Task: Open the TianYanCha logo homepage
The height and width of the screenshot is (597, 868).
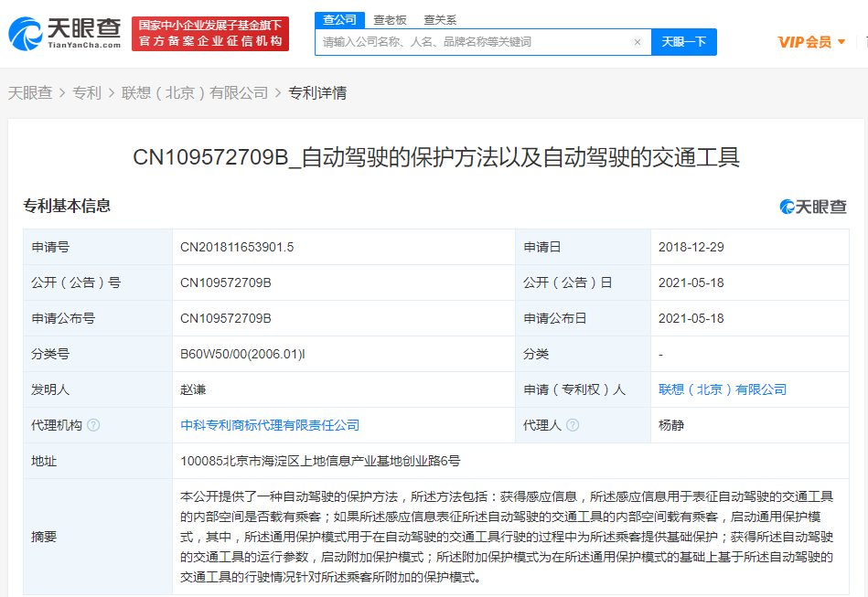Action: coord(65,34)
